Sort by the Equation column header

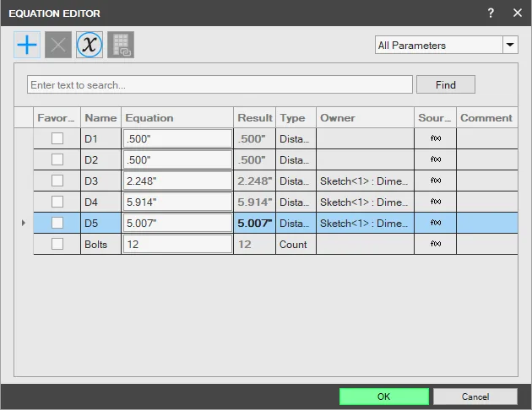[x=177, y=117]
